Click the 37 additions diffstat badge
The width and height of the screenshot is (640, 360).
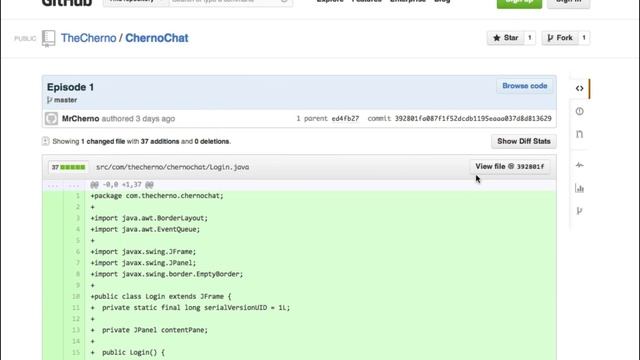tap(68, 167)
